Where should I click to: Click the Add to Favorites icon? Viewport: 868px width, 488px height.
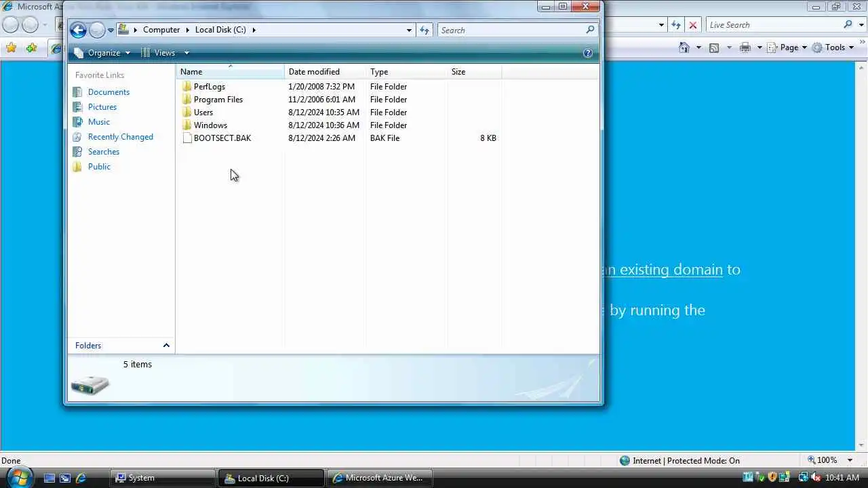click(32, 47)
